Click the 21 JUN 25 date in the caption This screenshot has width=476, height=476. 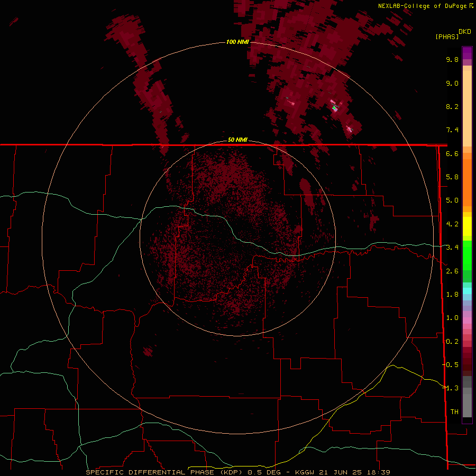tap(340, 472)
